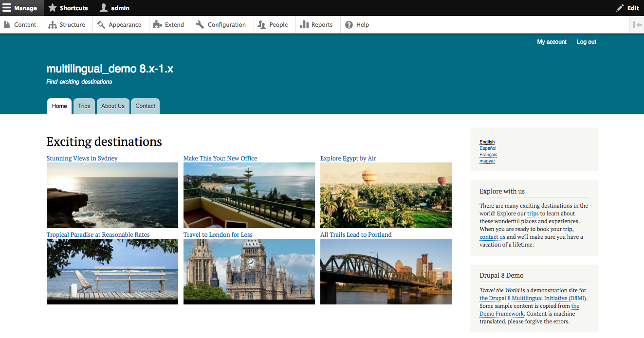644x338 pixels.
Task: Click the Edit pencil icon
Action: [x=620, y=8]
